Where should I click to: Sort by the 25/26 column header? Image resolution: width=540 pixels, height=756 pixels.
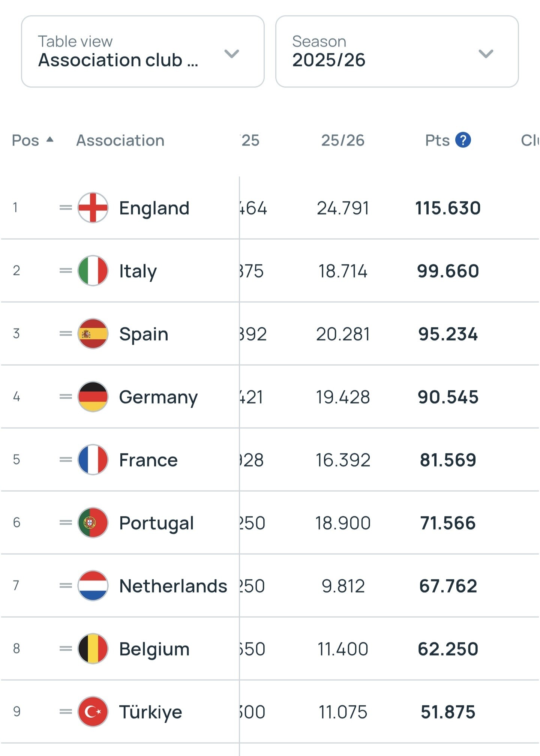[343, 140]
